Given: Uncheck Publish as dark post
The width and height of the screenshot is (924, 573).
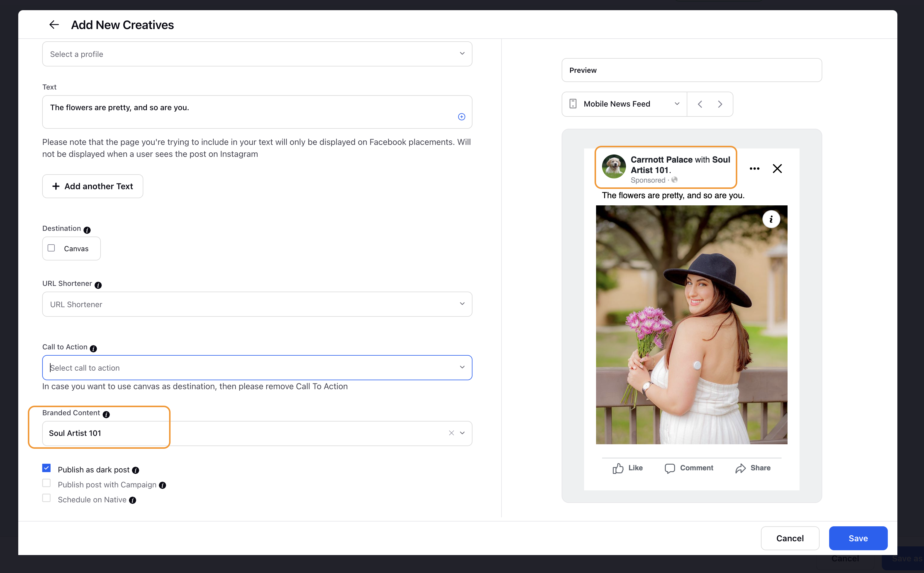Looking at the screenshot, I should tap(47, 468).
